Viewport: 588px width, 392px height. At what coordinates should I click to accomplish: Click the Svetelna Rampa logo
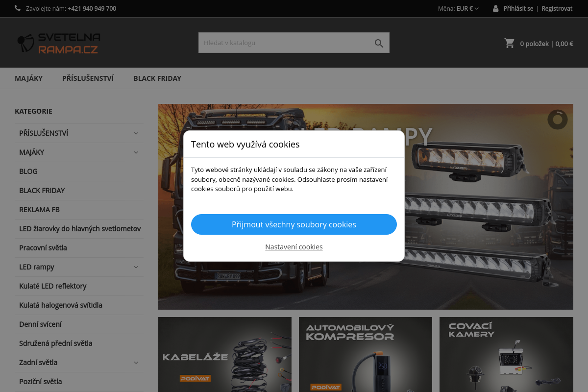click(x=59, y=43)
